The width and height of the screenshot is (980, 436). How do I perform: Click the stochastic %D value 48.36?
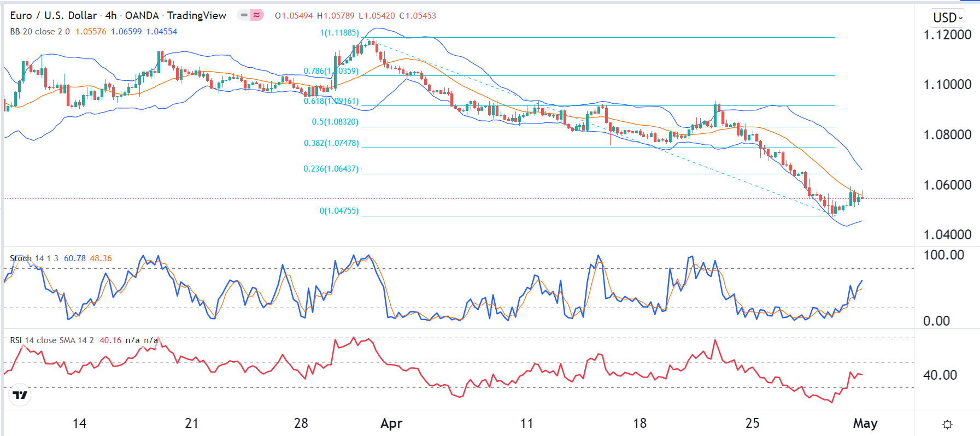[x=101, y=258]
